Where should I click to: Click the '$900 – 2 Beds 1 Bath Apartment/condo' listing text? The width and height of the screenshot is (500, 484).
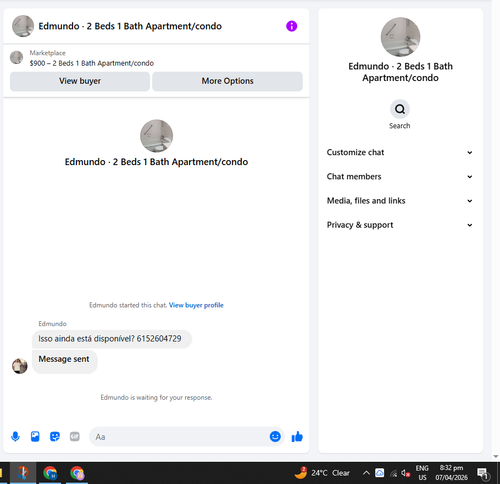coord(92,63)
